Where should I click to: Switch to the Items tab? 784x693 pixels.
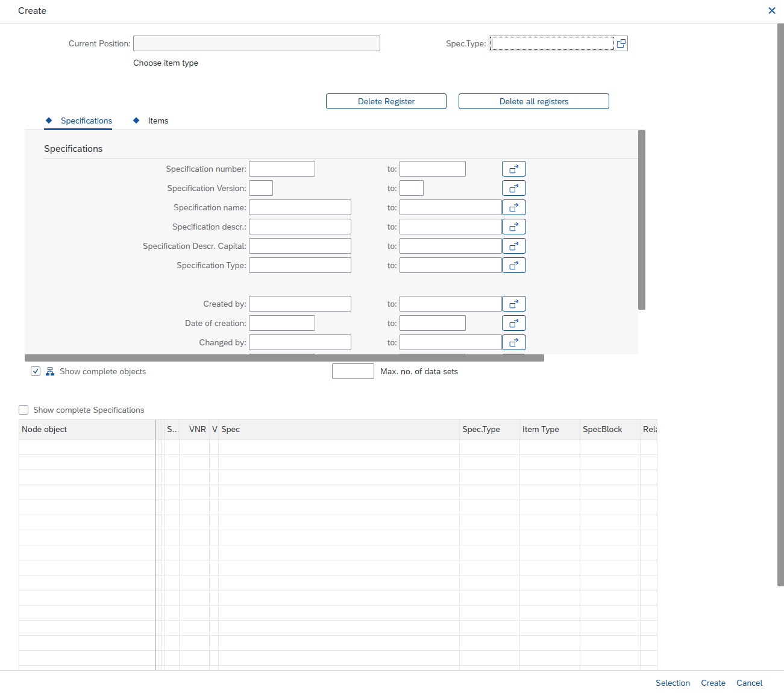pos(158,121)
